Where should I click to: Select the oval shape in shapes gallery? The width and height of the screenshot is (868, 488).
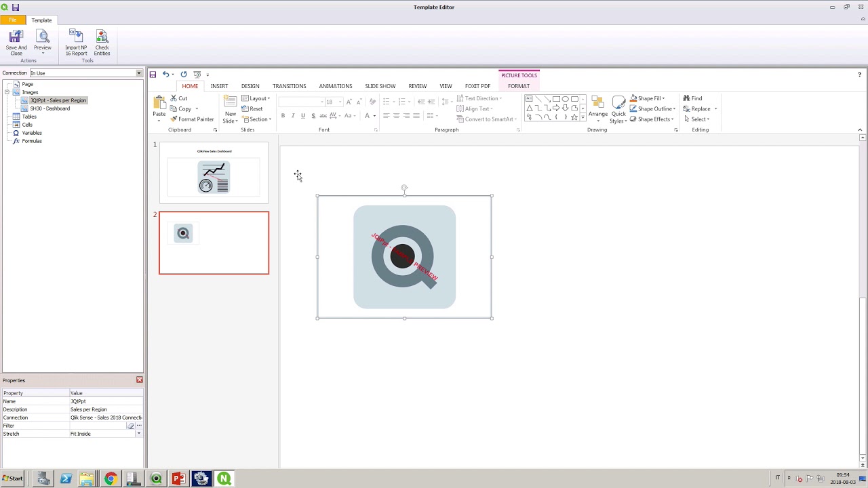(x=565, y=99)
